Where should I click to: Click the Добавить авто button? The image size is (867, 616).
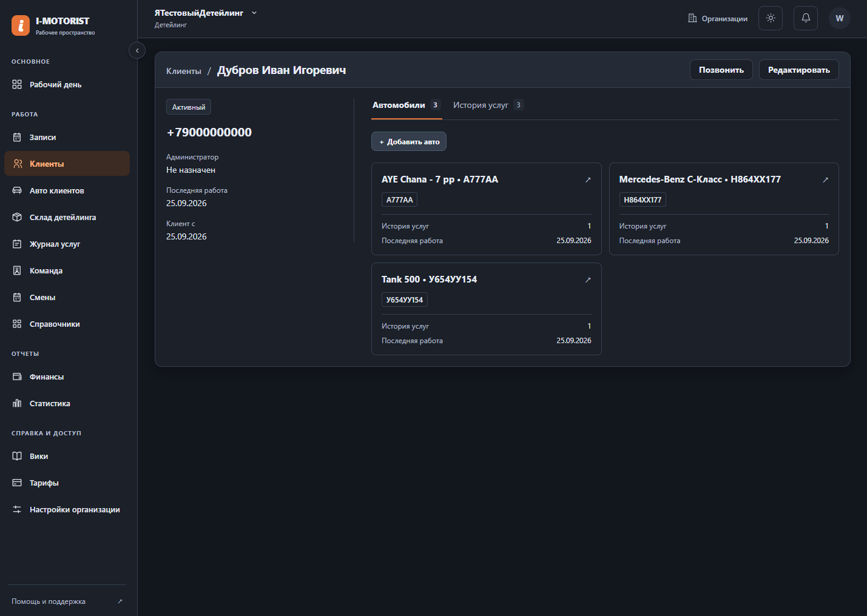[409, 141]
